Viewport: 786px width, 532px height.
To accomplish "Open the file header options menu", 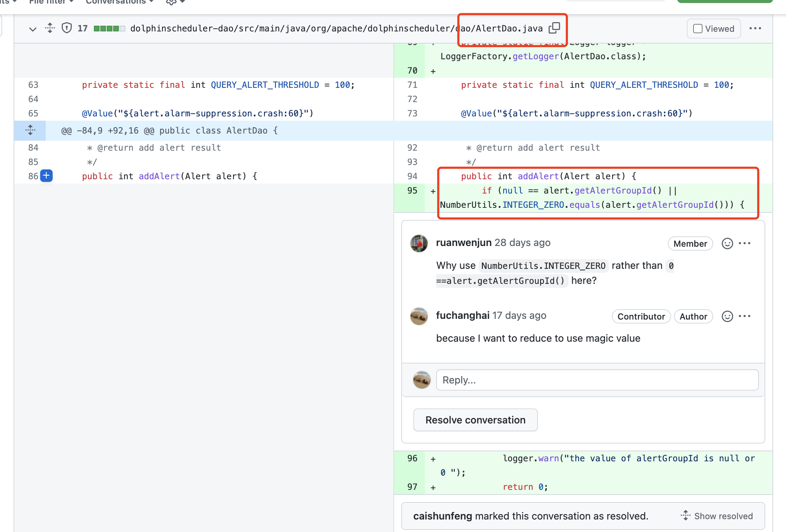I will point(756,28).
